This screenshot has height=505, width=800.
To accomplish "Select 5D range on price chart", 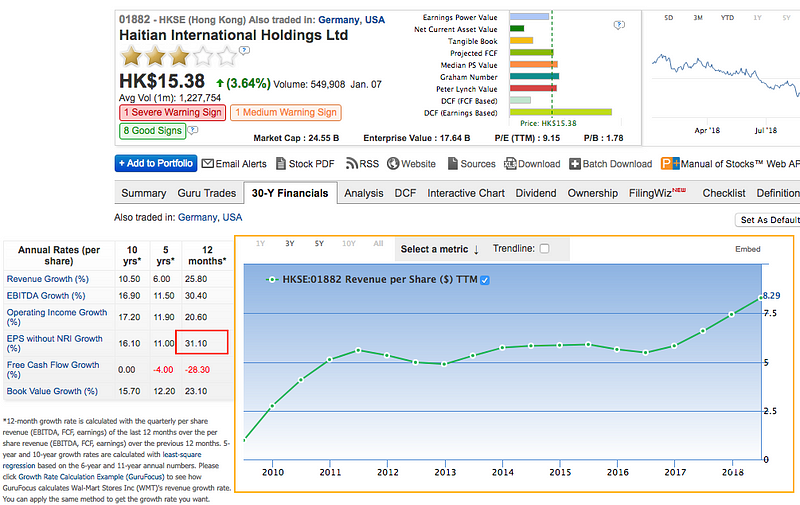I will [x=668, y=18].
